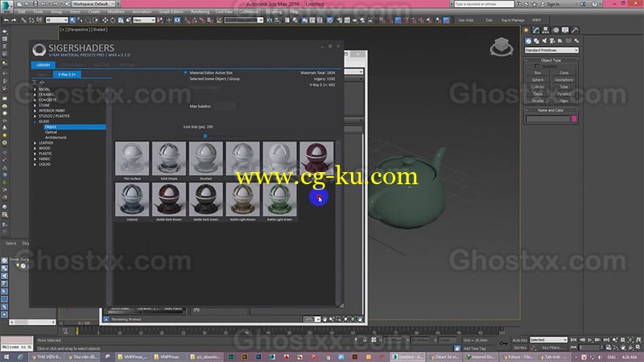Switch to the LIBRARY tab
644x362 pixels.
pyautogui.click(x=43, y=65)
